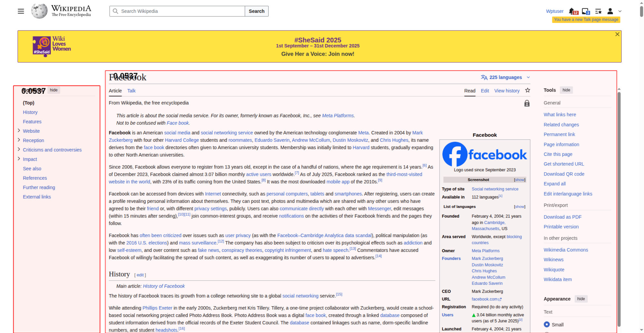Expand the Website contents section
The width and height of the screenshot is (644, 333).
click(19, 131)
